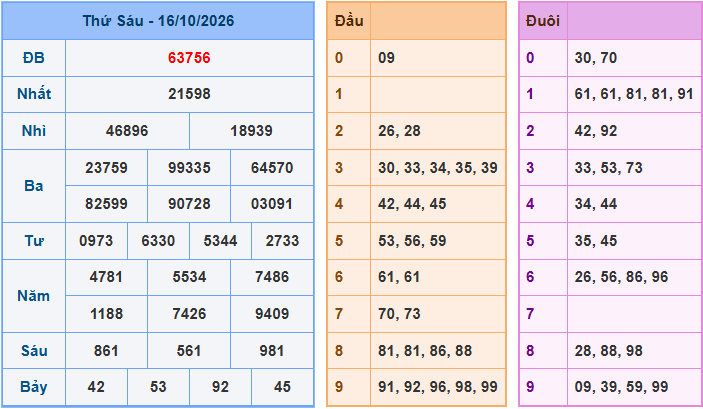Select Ba prize number 23759
This screenshot has width=703, height=409.
point(106,168)
